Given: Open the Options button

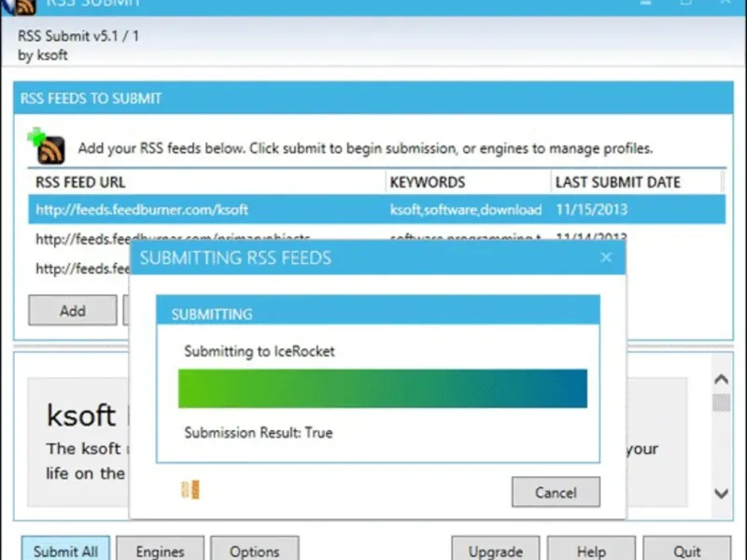Looking at the screenshot, I should (254, 549).
